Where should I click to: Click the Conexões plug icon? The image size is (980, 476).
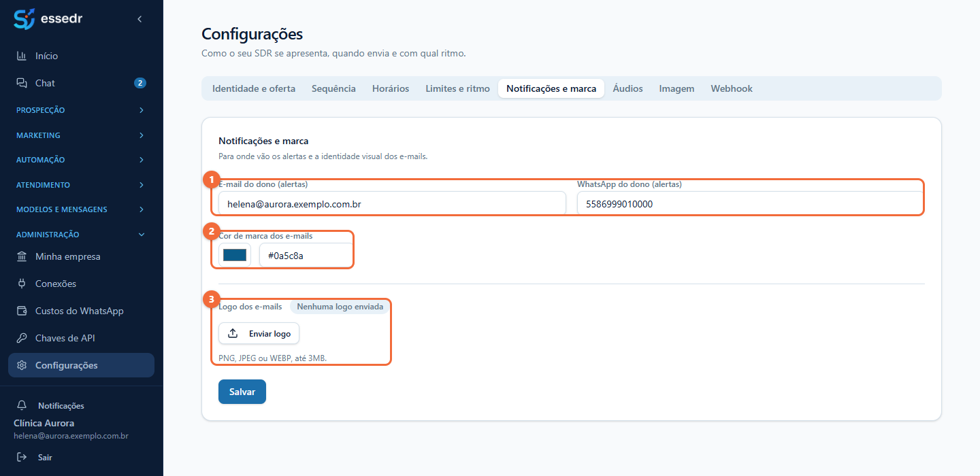point(22,284)
